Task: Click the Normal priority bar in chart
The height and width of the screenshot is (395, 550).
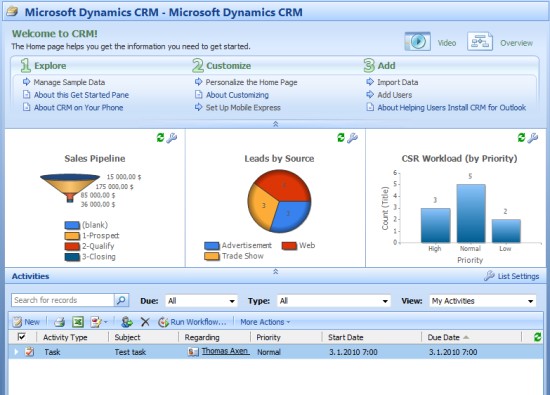Action: [471, 213]
